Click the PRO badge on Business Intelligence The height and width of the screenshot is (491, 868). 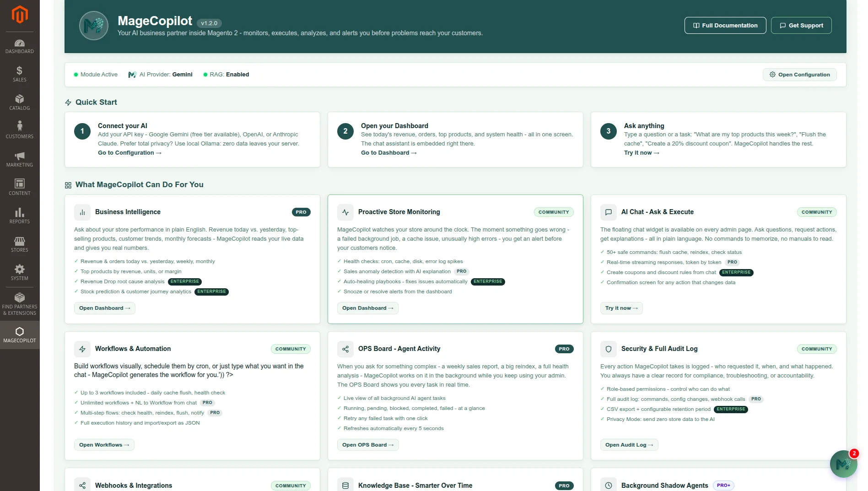[301, 212]
